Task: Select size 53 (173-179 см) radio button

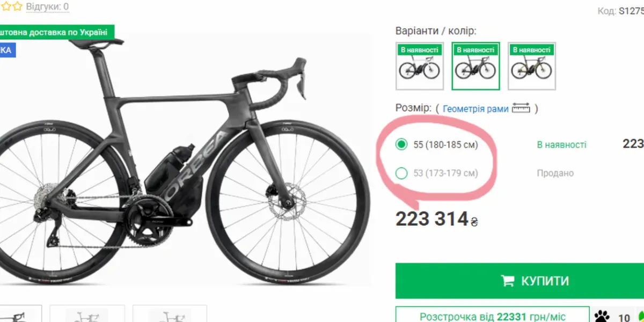Action: (401, 173)
